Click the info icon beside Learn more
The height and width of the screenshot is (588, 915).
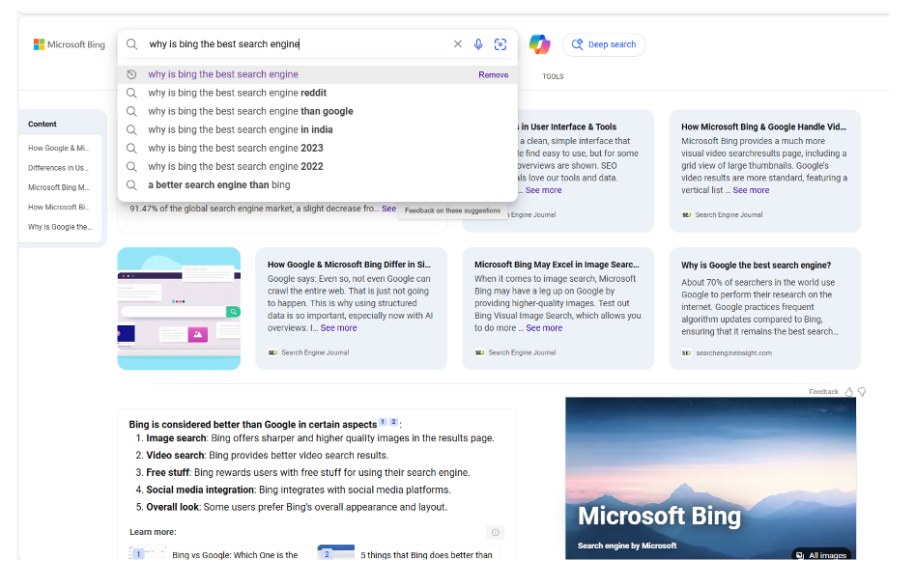[x=496, y=533]
